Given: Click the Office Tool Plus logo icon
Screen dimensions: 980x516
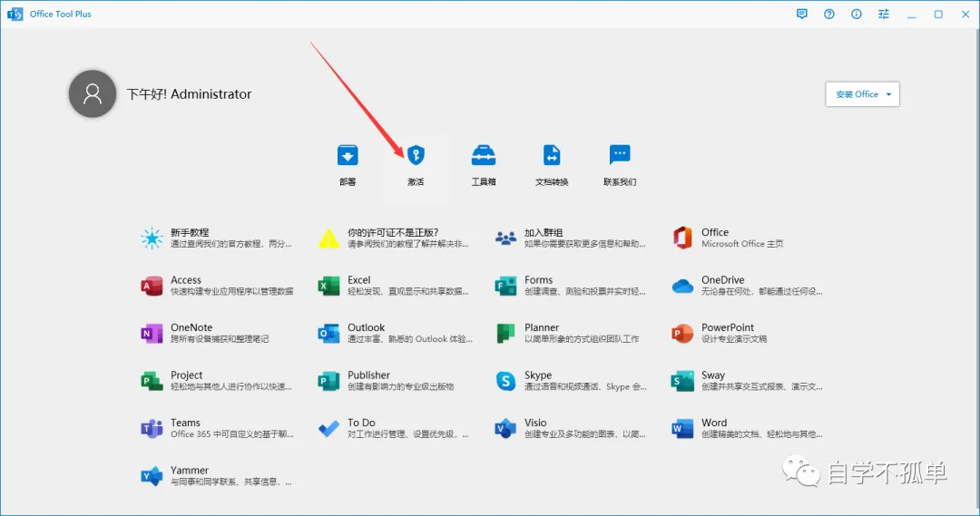Looking at the screenshot, I should tap(15, 14).
